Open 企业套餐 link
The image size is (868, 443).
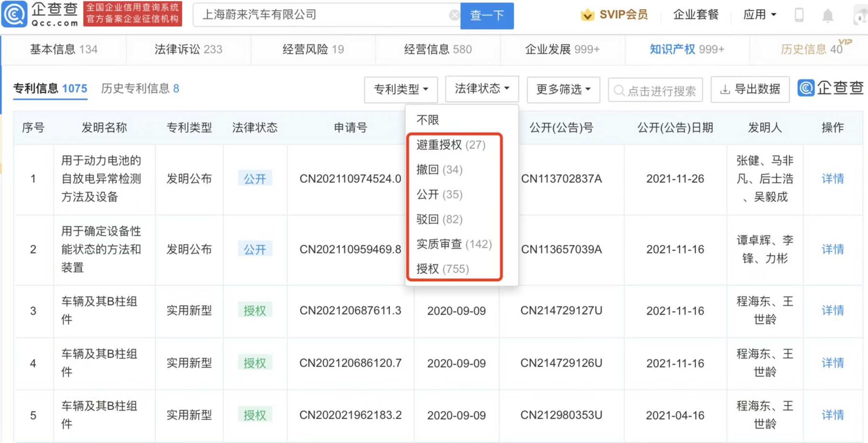(x=696, y=15)
